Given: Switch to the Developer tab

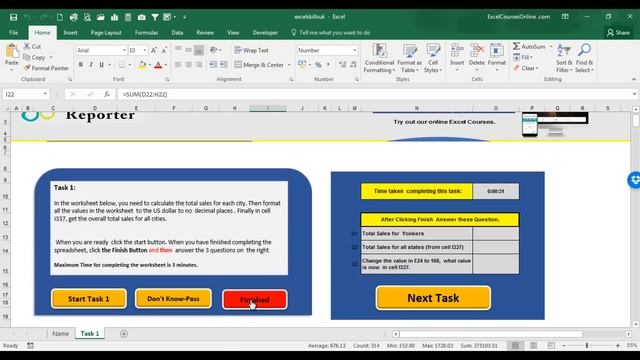Looking at the screenshot, I should [x=265, y=33].
